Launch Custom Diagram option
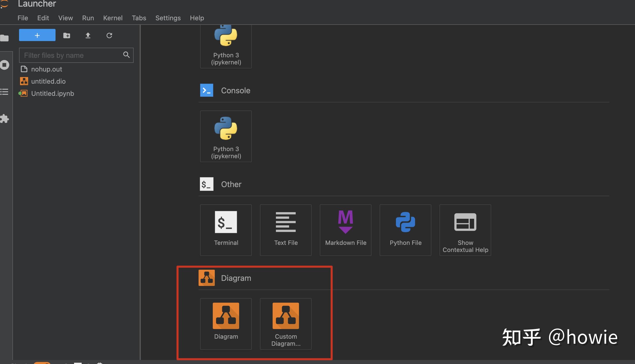This screenshot has height=364, width=635. (286, 324)
